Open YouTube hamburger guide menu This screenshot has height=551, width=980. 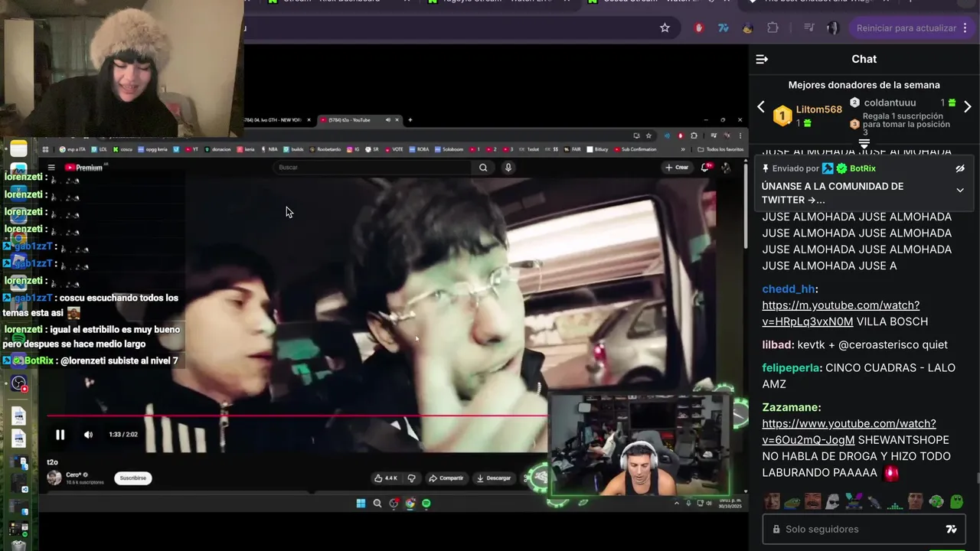(x=51, y=168)
